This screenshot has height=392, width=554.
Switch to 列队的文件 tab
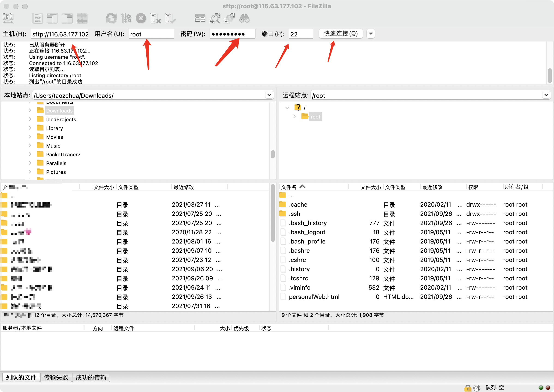tap(21, 377)
